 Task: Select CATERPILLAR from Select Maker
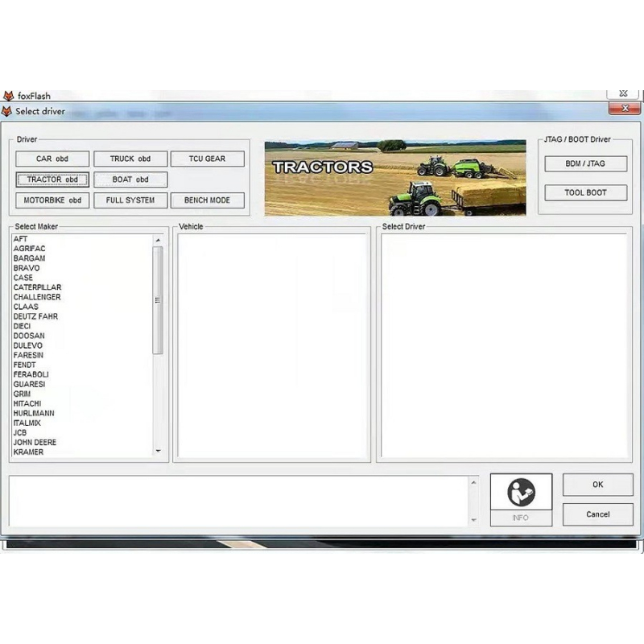[x=39, y=287]
